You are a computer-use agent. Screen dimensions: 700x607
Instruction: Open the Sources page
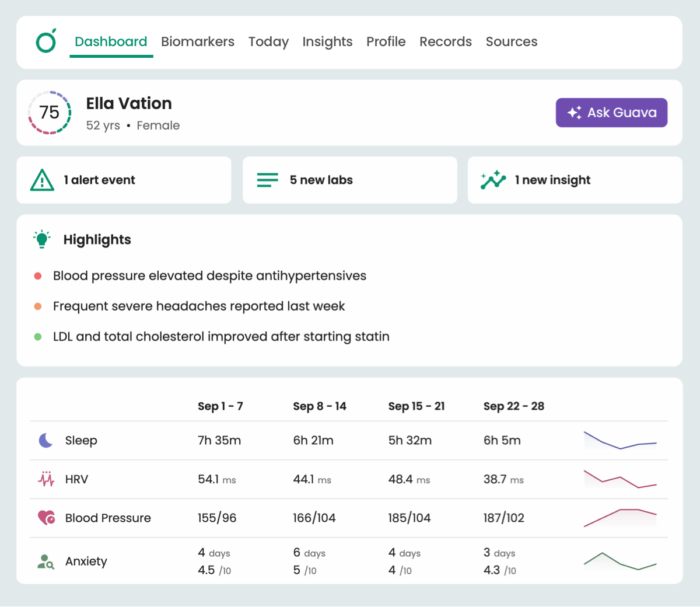pos(512,41)
